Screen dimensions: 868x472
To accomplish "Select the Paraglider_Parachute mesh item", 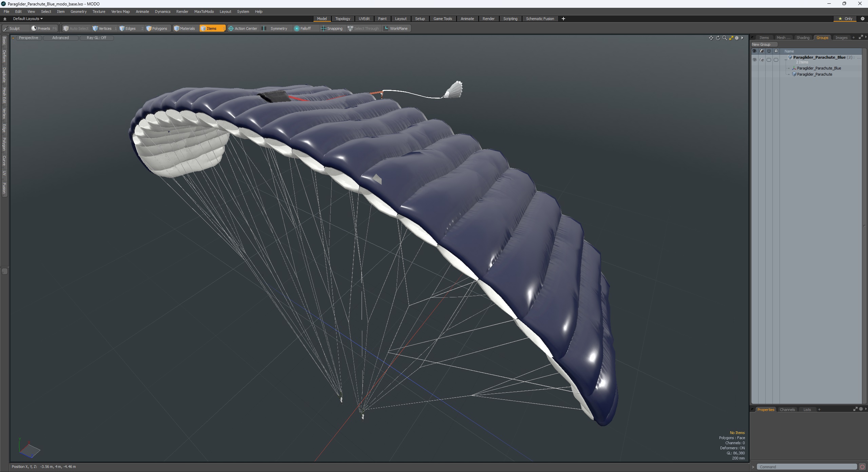I will [x=814, y=74].
